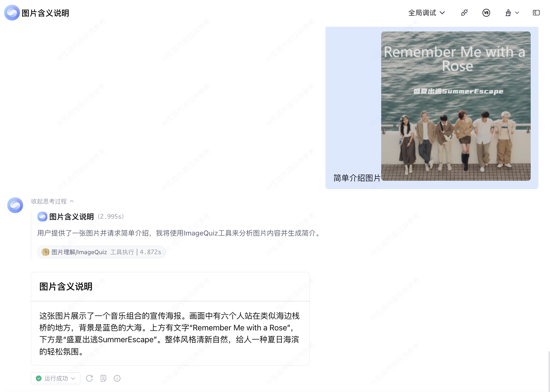Collapse the 收起思考过程 section
This screenshot has width=550, height=392.
(52, 201)
